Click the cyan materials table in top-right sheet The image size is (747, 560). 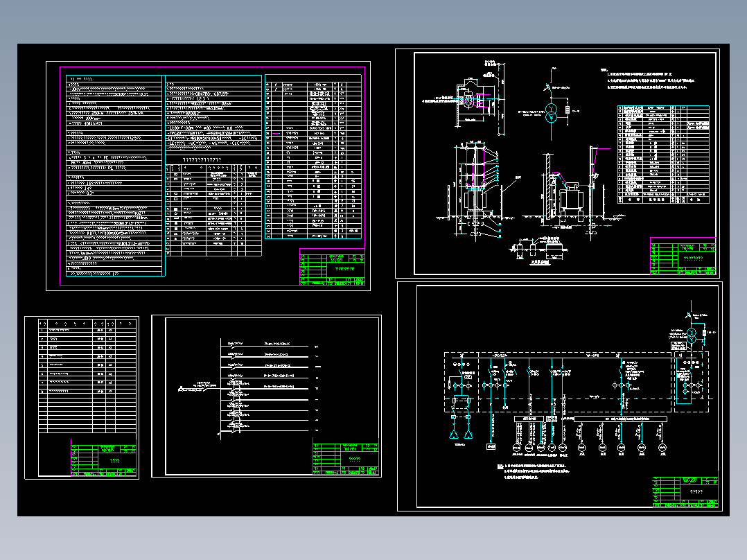[x=663, y=155]
